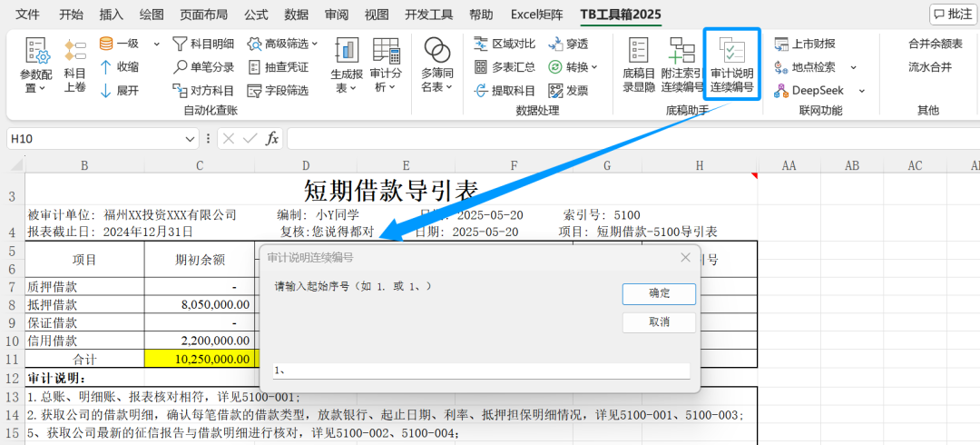Open the Name Box dropdown arrow
Screen dimensions: 980x445
(191, 139)
